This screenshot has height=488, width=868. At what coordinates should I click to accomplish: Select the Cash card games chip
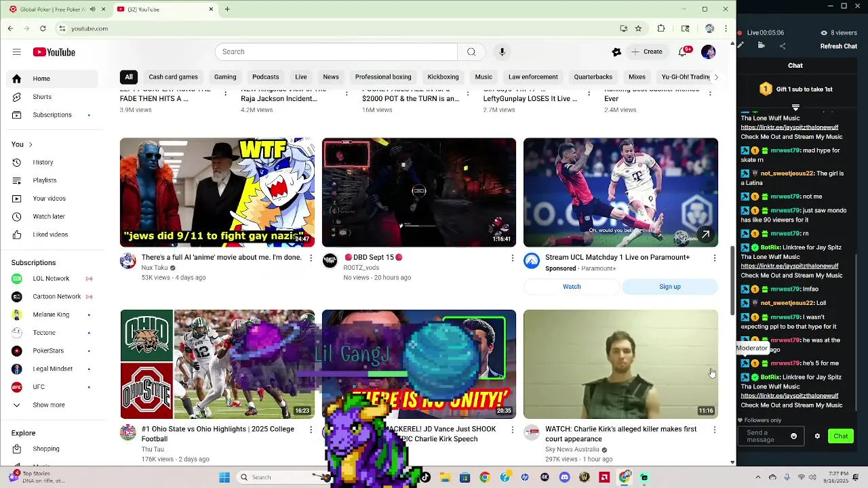click(x=173, y=77)
